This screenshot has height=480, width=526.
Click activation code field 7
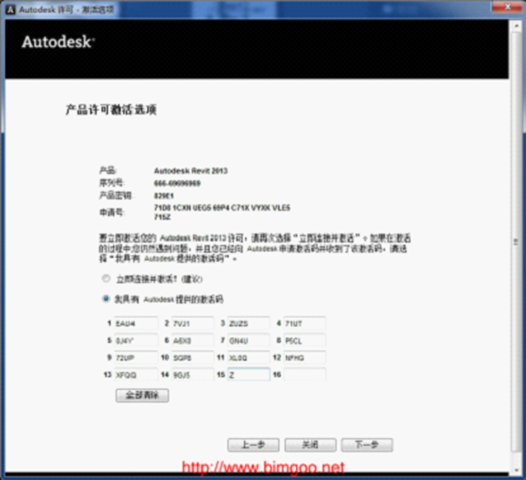[249, 340]
